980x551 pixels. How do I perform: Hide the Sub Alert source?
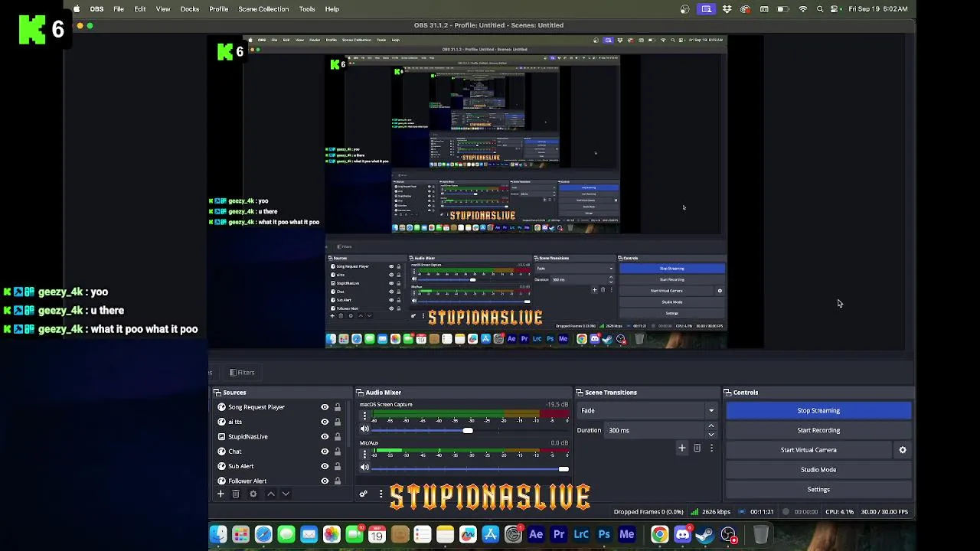325,466
